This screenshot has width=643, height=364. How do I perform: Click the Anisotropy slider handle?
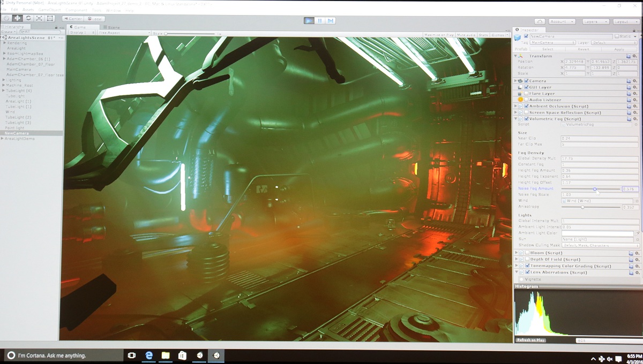pyautogui.click(x=582, y=207)
